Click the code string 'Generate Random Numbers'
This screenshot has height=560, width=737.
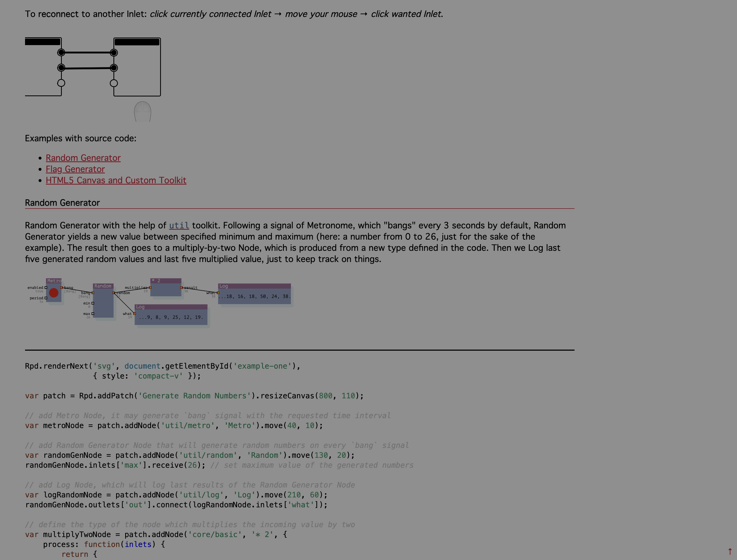[x=195, y=396]
